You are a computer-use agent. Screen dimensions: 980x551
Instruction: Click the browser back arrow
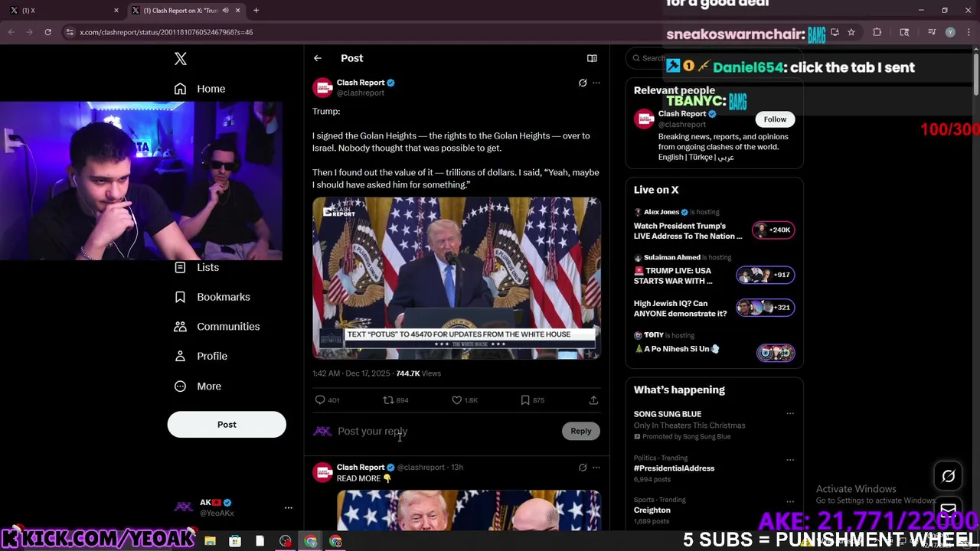11,32
